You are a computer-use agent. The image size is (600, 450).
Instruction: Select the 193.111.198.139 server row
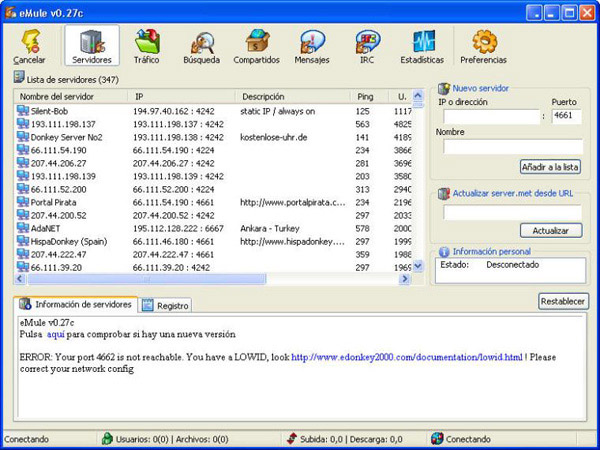214,176
